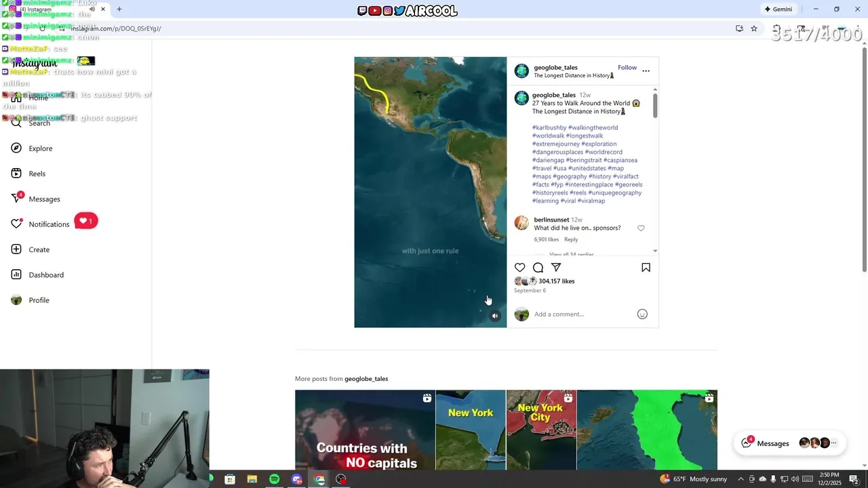Toggle the video sound with the speaker icon
The width and height of the screenshot is (868, 488).
495,316
